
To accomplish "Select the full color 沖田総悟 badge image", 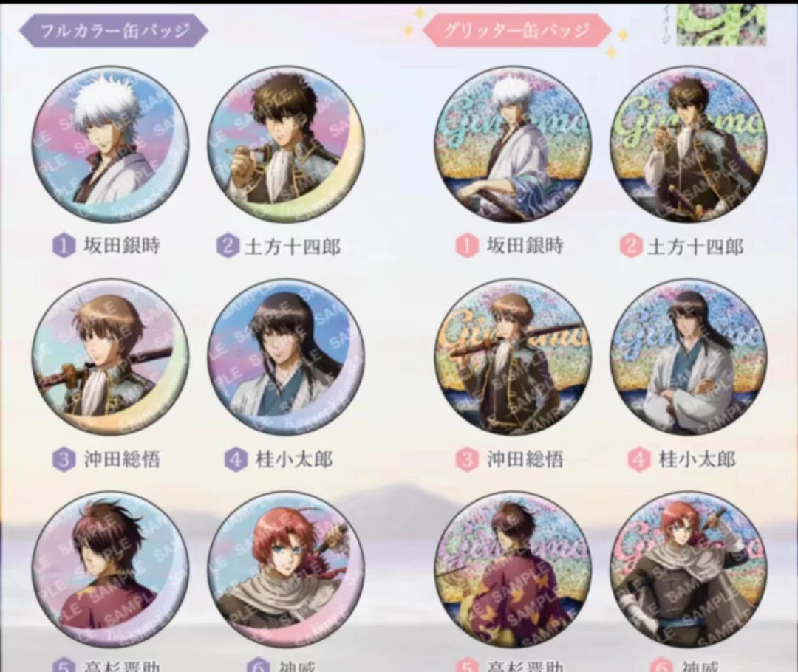I will click(x=110, y=357).
